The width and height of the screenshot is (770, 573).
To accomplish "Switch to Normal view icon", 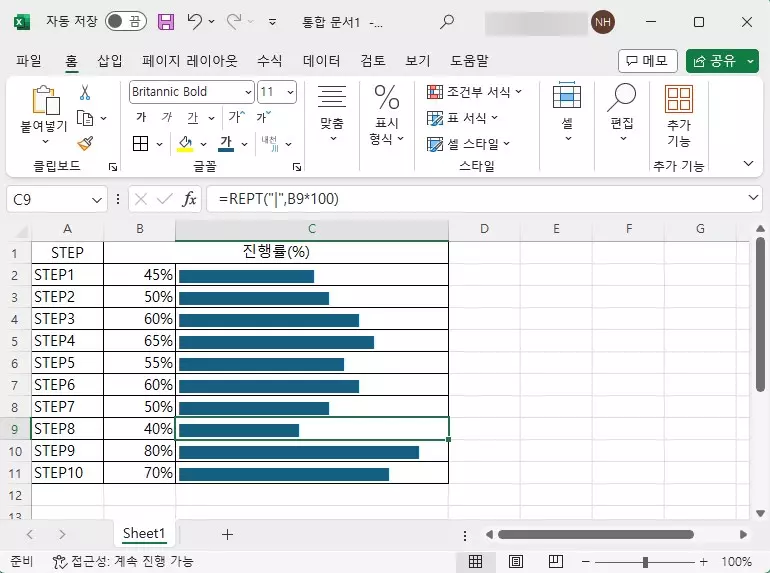I will coord(475,561).
